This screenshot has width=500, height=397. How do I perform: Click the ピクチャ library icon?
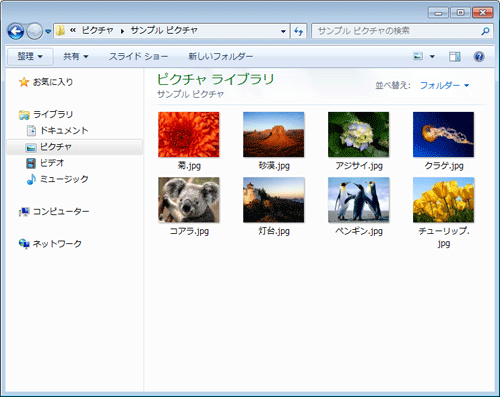[x=31, y=147]
